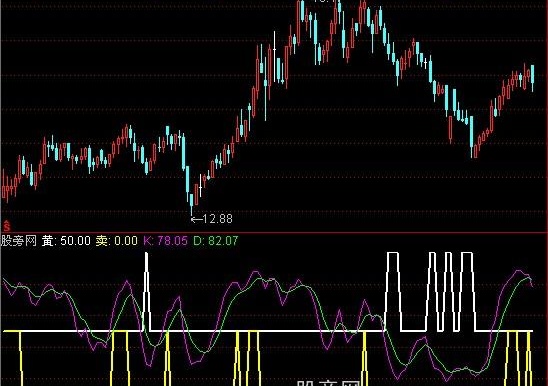Image resolution: width=548 pixels, height=386 pixels.
Task: Click the 卖: 0.00 indicator value
Action: click(117, 241)
